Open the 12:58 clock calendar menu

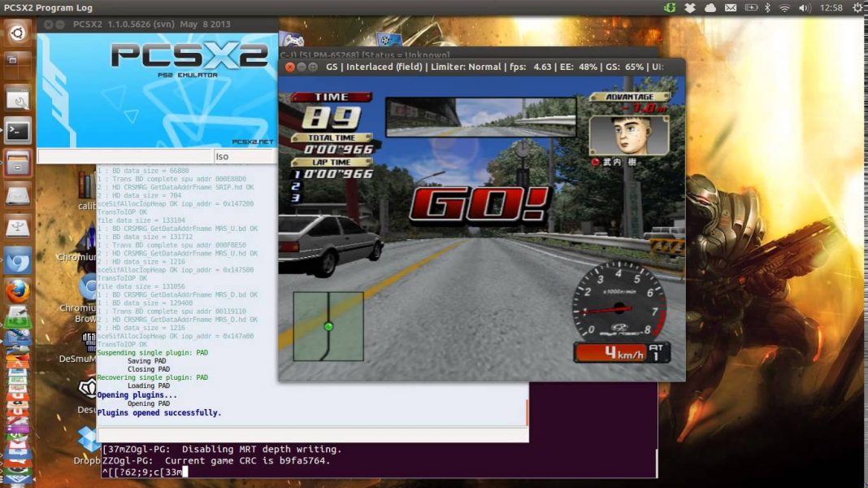click(831, 8)
